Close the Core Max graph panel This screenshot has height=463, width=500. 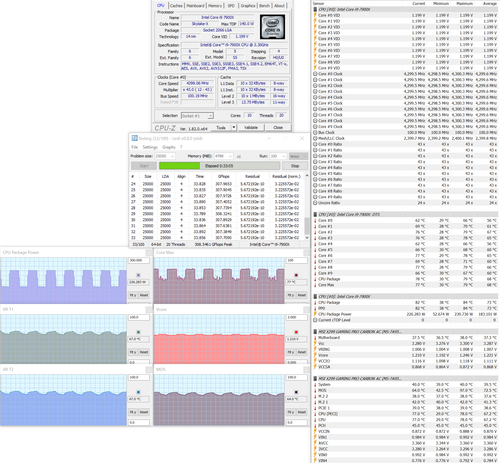[306, 253]
